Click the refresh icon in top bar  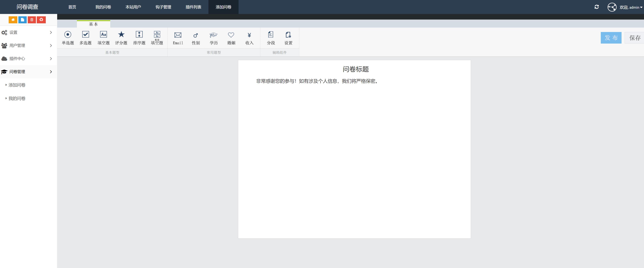pyautogui.click(x=597, y=7)
